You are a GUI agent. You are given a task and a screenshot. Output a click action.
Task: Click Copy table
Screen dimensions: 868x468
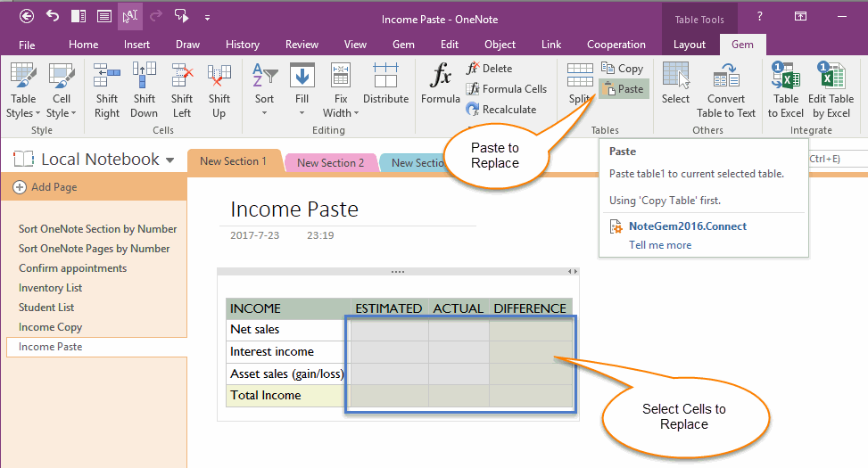623,68
